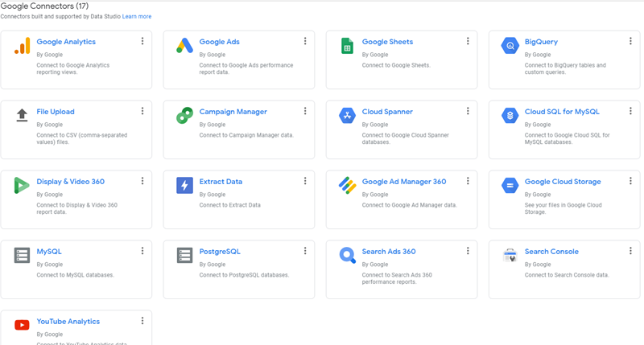Click the red YouTube Analytics icon
This screenshot has width=644, height=345.
pos(23,325)
